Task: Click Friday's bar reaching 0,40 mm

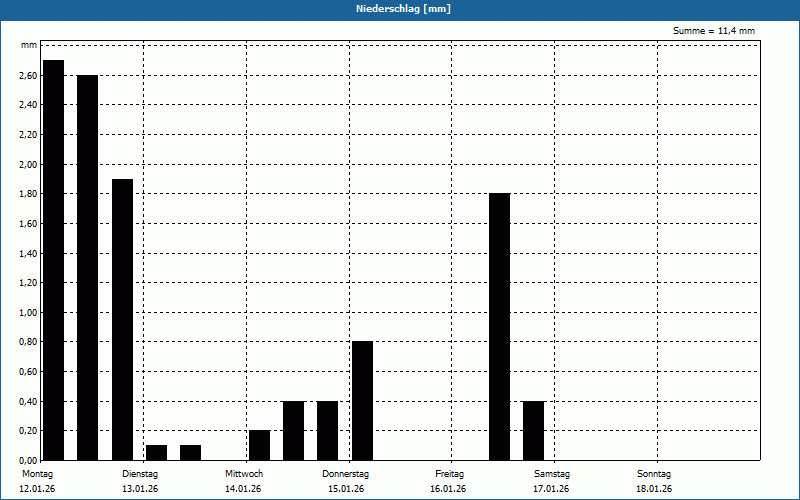Action: [x=534, y=431]
